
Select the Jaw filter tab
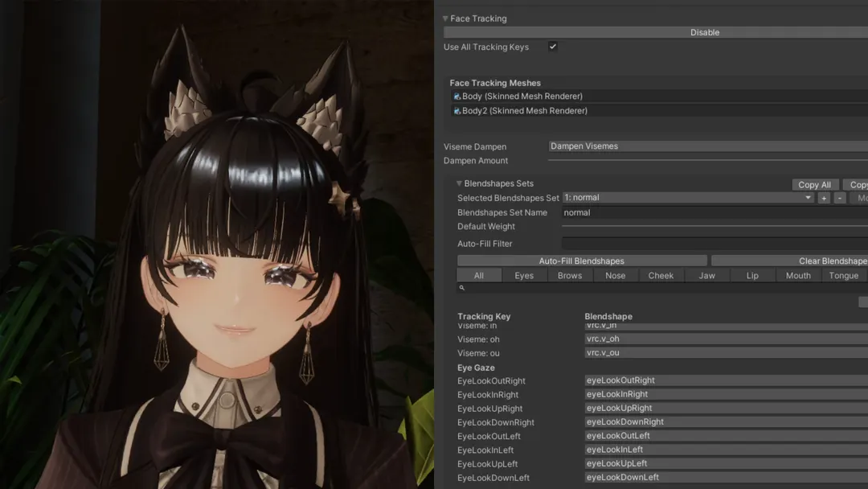[707, 275]
